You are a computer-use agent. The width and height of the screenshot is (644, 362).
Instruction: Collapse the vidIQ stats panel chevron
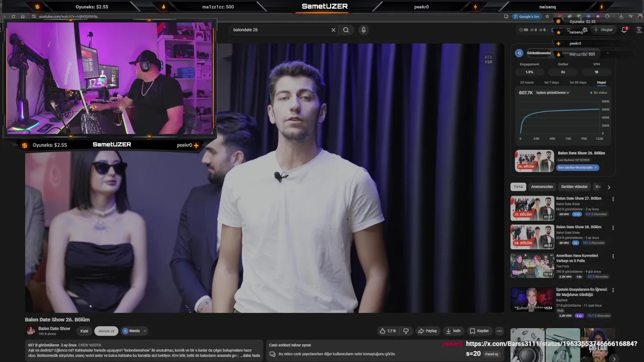coord(607,53)
